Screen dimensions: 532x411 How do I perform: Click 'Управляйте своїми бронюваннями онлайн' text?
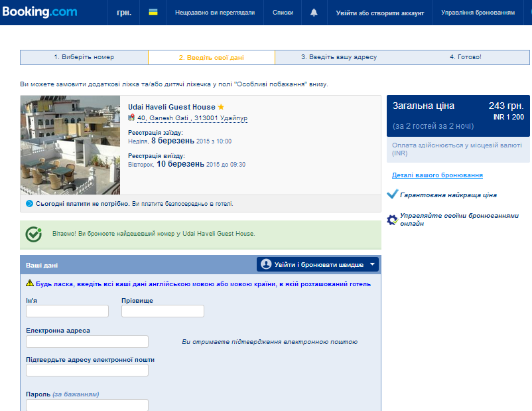(x=460, y=219)
